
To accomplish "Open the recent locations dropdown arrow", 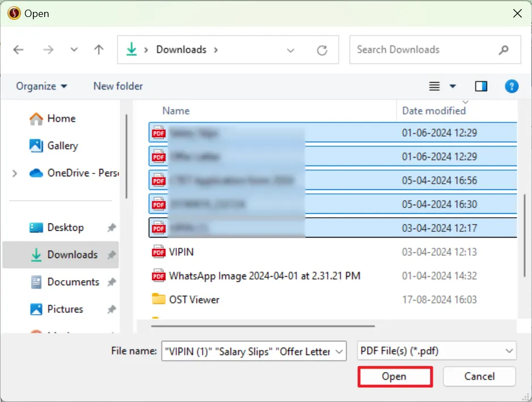I will coord(74,50).
